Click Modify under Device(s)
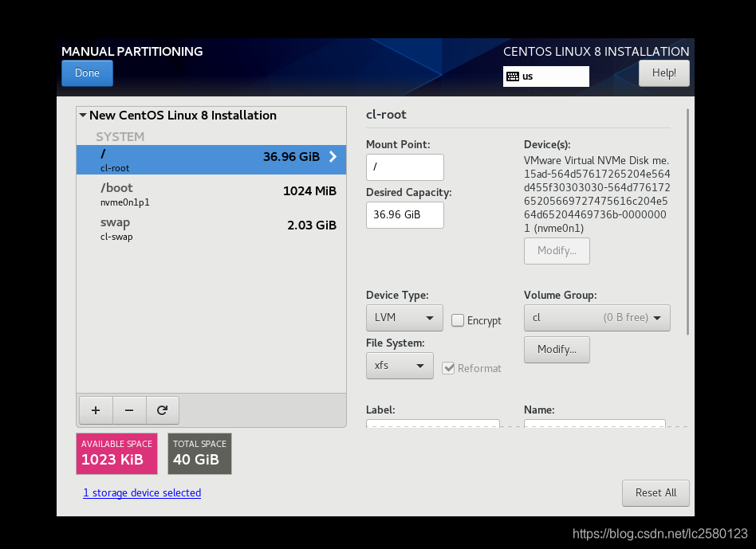Viewport: 756px width, 549px height. point(557,251)
